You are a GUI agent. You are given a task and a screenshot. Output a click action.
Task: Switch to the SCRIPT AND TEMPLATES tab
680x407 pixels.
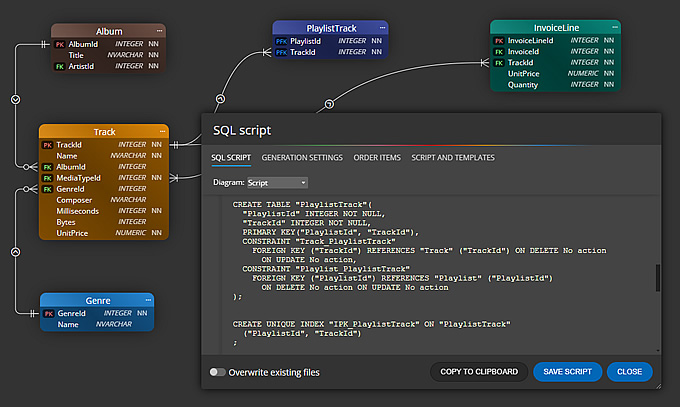click(453, 158)
